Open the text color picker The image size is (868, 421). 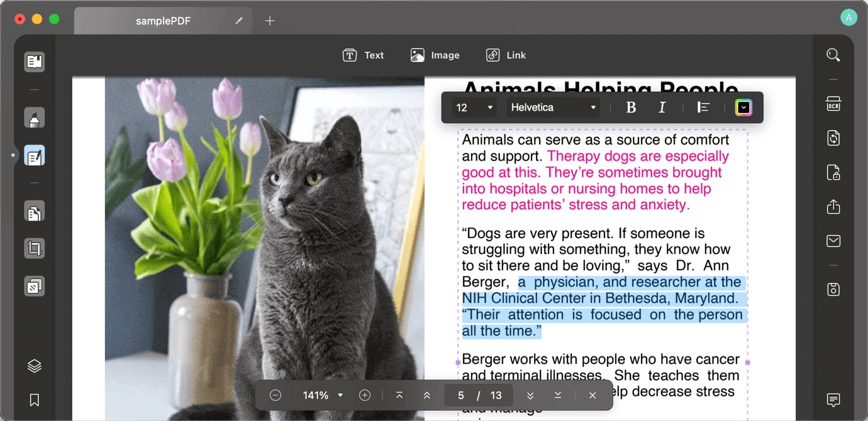point(742,107)
